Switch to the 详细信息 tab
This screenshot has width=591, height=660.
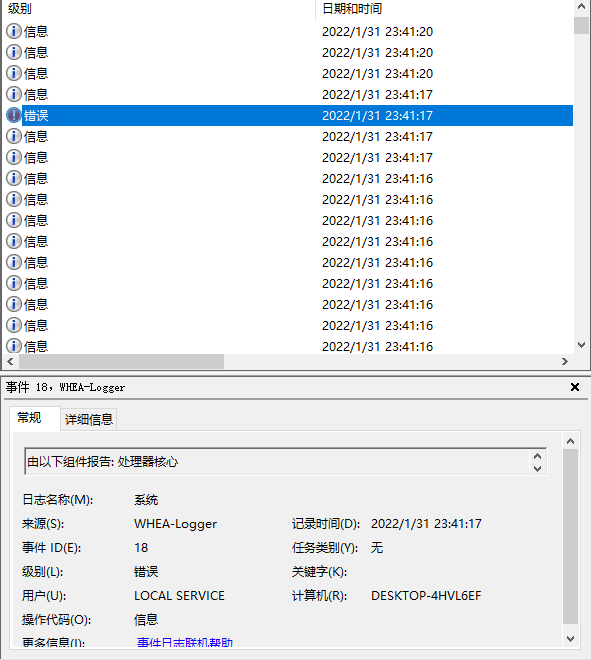pyautogui.click(x=89, y=419)
